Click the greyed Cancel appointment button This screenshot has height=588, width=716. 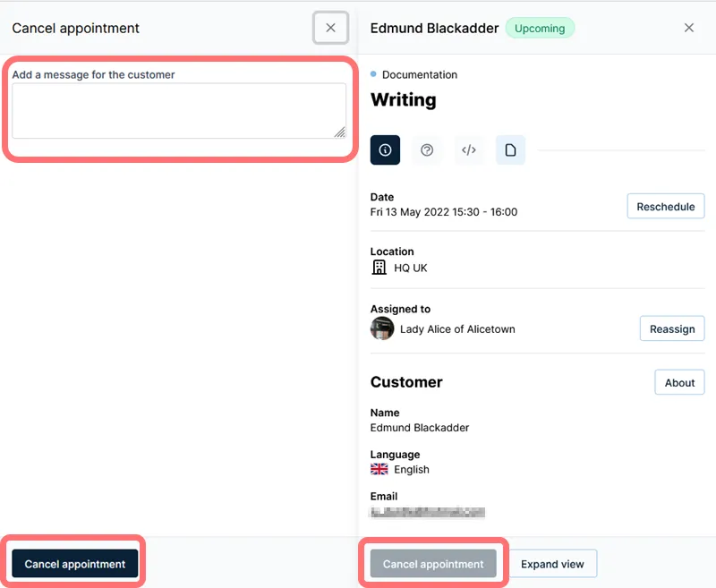pos(433,564)
